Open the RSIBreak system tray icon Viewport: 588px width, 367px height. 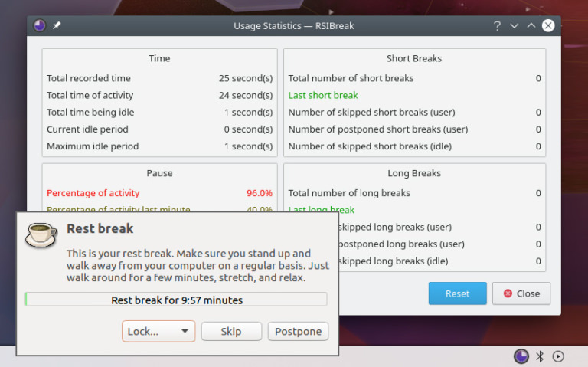click(521, 356)
